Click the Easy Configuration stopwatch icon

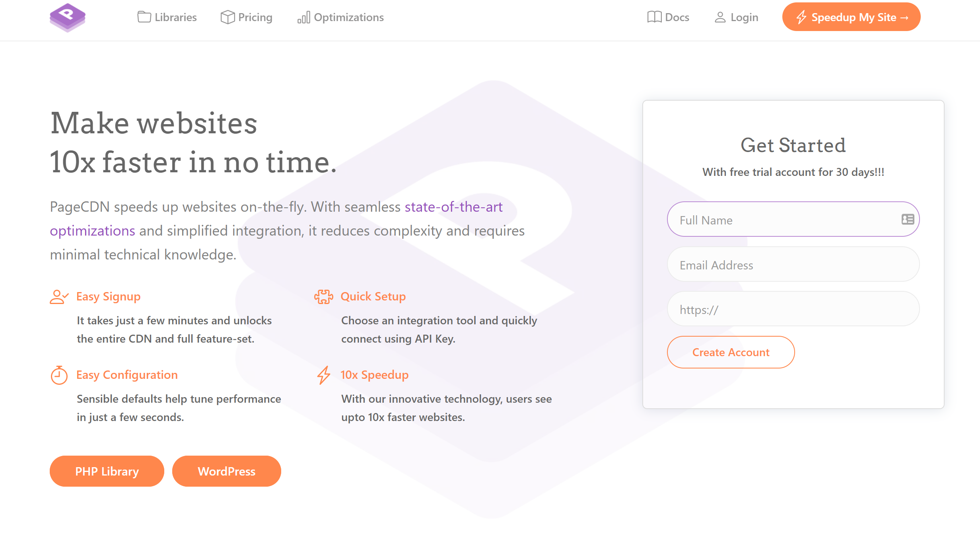59,375
